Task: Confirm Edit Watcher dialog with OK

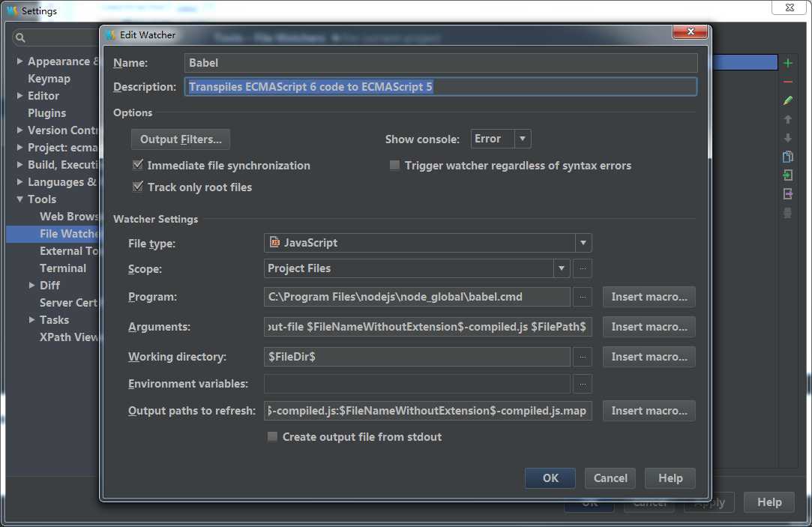Action: click(x=550, y=478)
